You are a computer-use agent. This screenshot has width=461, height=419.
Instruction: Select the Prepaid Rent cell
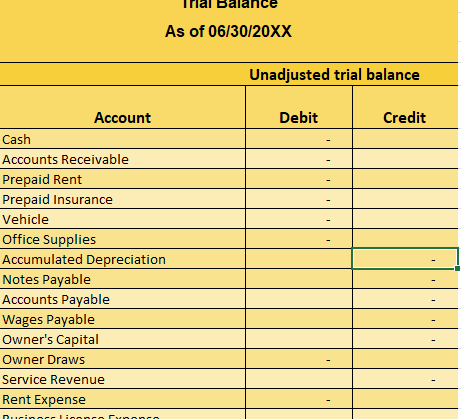[122, 179]
